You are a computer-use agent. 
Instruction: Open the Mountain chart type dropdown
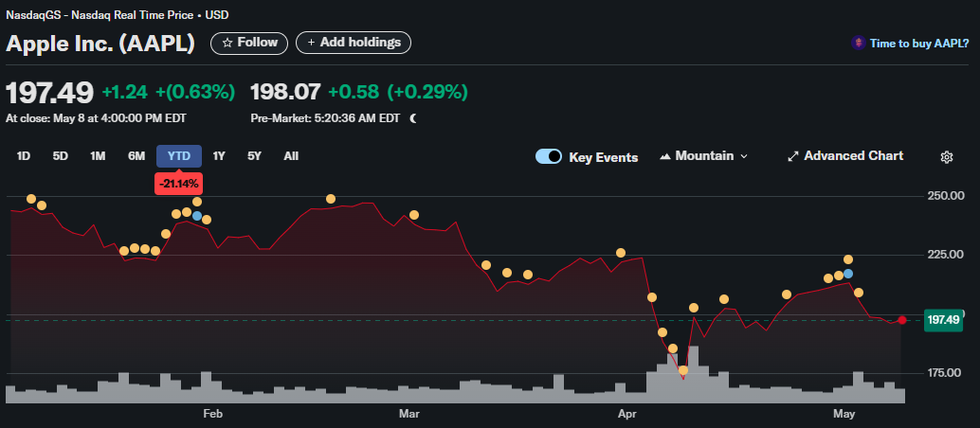[x=704, y=156]
